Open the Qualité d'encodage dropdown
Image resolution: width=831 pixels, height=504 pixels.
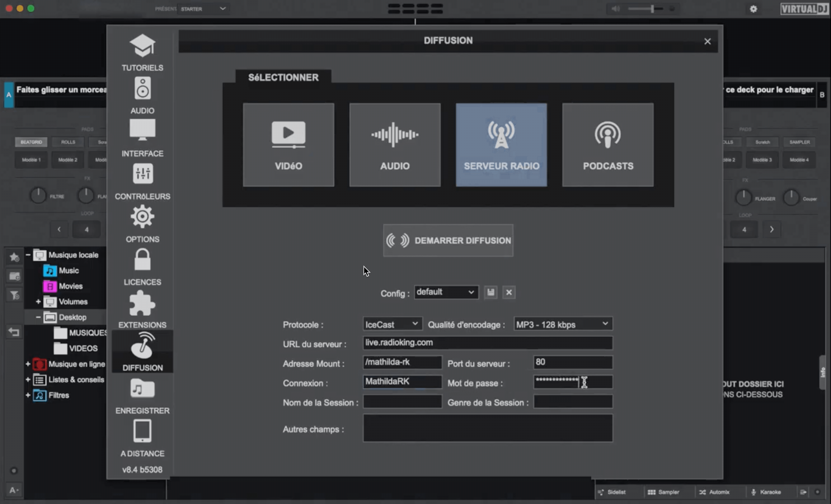click(563, 324)
